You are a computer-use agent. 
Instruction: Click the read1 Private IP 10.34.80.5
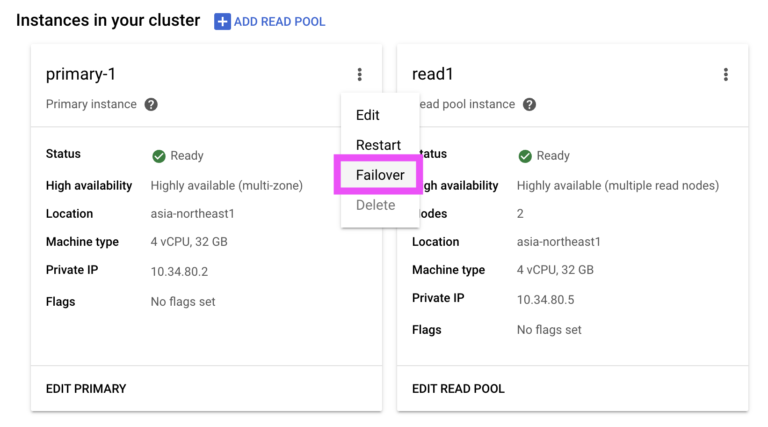pos(546,300)
